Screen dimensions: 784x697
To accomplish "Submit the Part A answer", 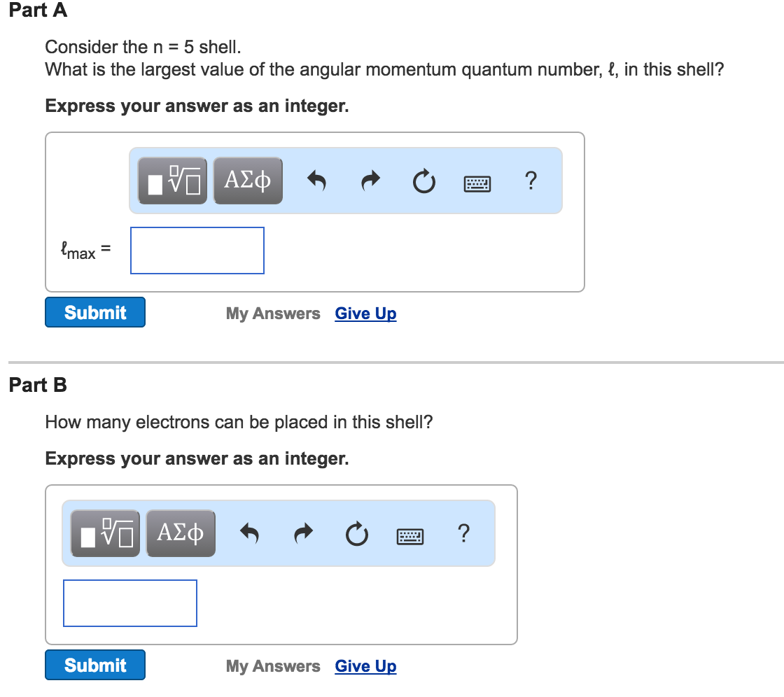I will click(x=95, y=312).
